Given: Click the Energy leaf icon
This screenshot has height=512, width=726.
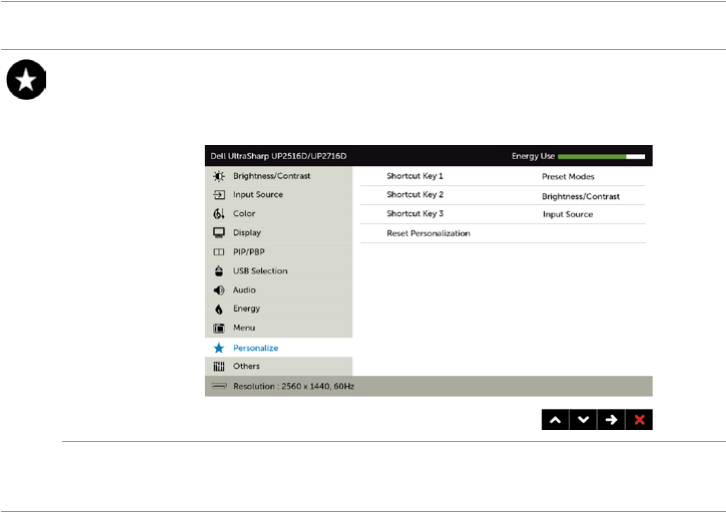Looking at the screenshot, I should [219, 309].
